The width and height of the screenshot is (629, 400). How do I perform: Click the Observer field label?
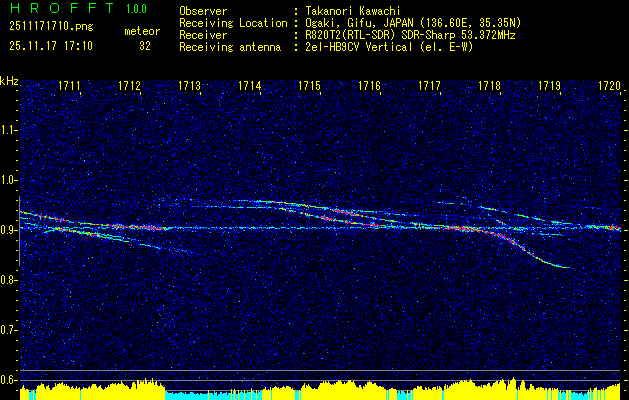(203, 11)
